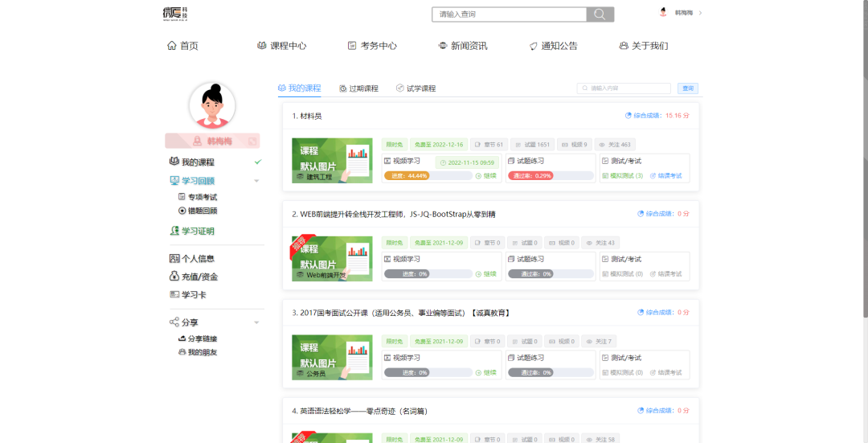
Task: Open 通知公告 navigation item
Action: click(553, 46)
